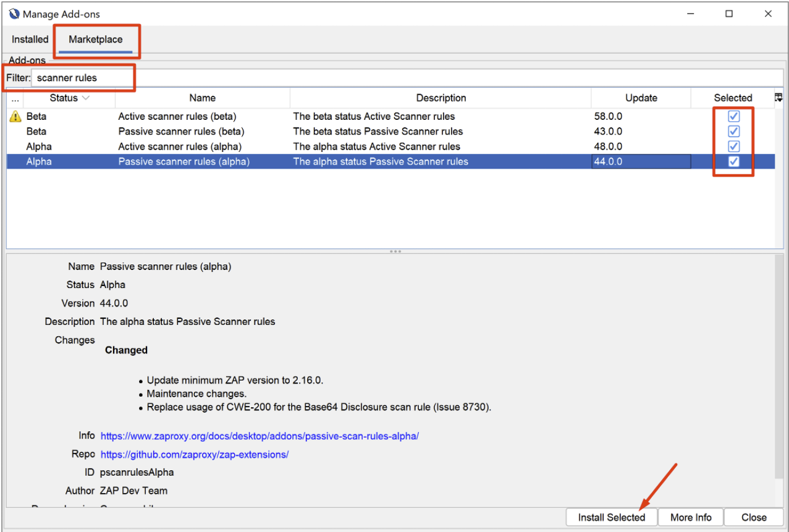The height and width of the screenshot is (532, 789).
Task: Click the ZAP logo in the title bar
Action: pos(14,13)
